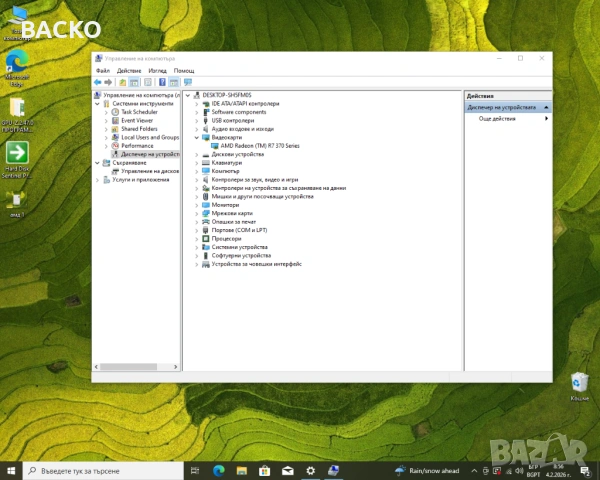Expand the Клавиатури device category

[x=196, y=163]
